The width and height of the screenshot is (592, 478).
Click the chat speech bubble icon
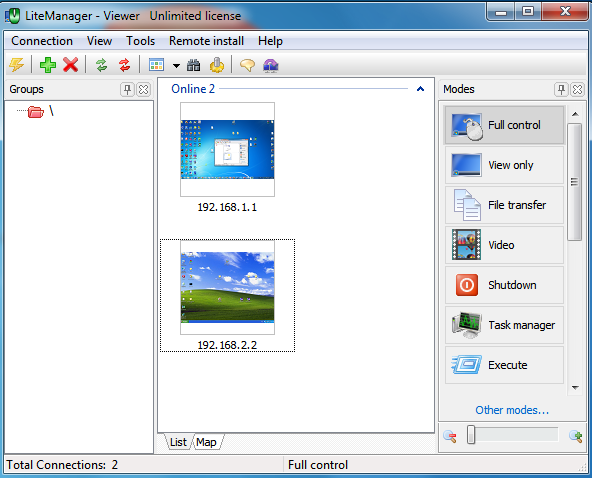point(247,65)
